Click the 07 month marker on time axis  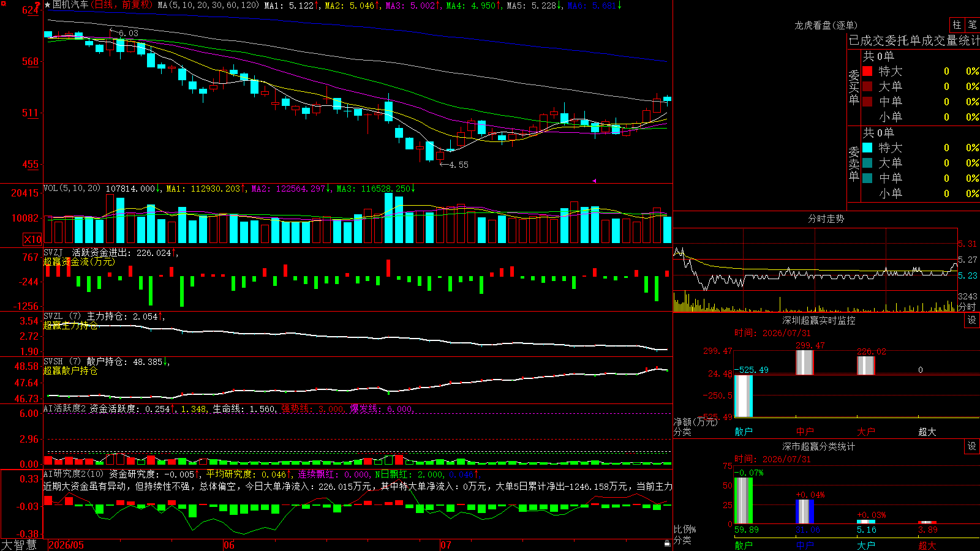[446, 545]
